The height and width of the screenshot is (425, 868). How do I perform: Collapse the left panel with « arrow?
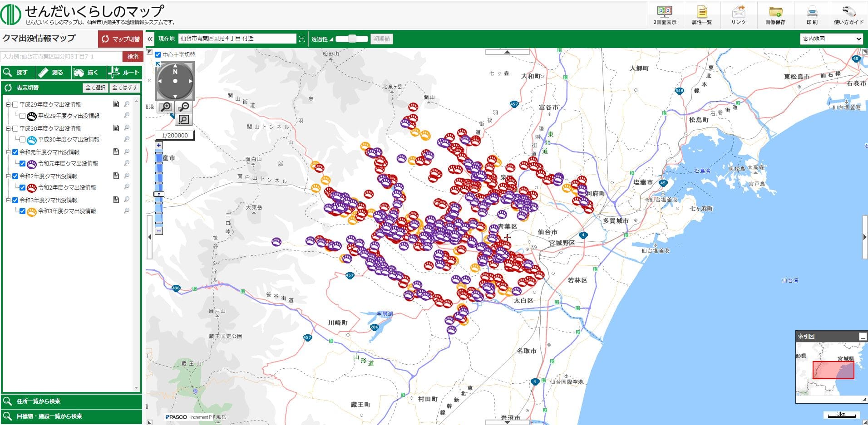(x=150, y=39)
